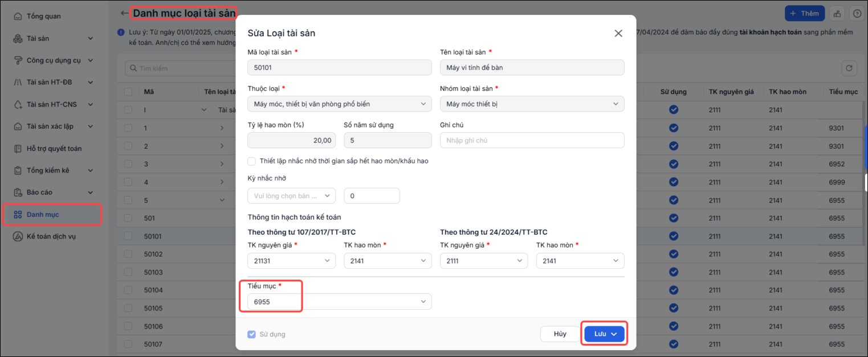Screen dimensions: 868x357
Task: Click the Tên loại tài sản field
Action: click(x=532, y=67)
